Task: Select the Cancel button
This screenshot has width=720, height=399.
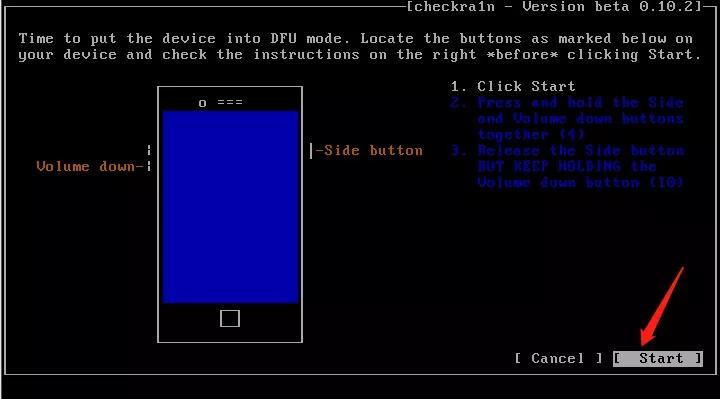Action: pyautogui.click(x=558, y=358)
